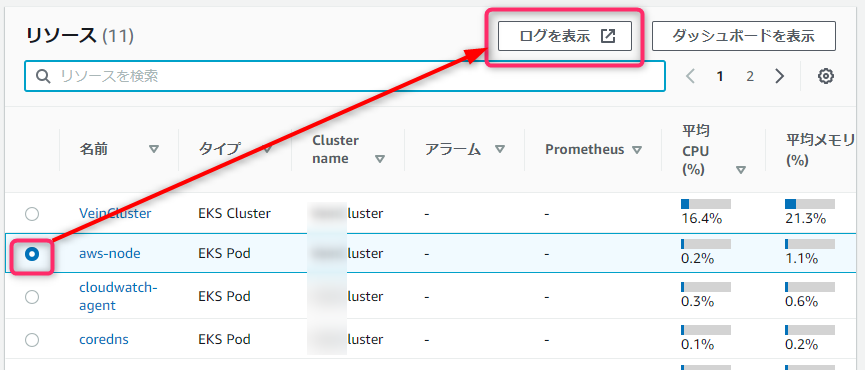The height and width of the screenshot is (370, 865).
Task: Sort by アラーム column arrow
Action: tap(500, 149)
